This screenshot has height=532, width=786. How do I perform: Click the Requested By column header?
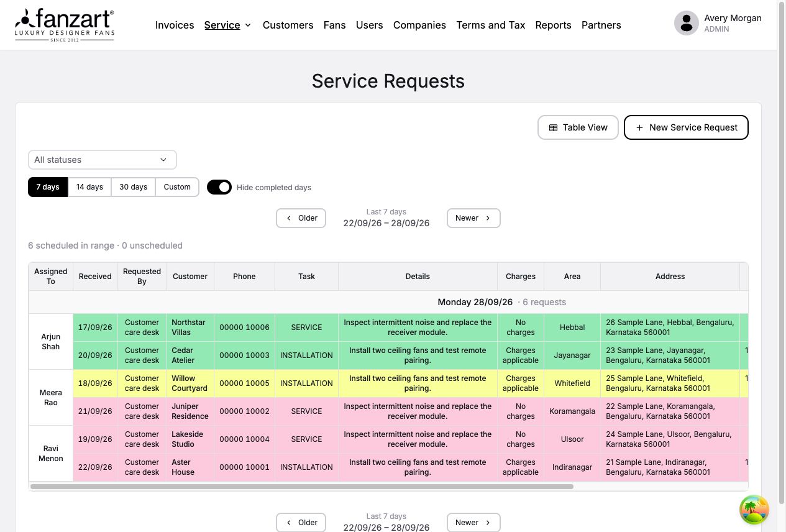click(x=142, y=277)
